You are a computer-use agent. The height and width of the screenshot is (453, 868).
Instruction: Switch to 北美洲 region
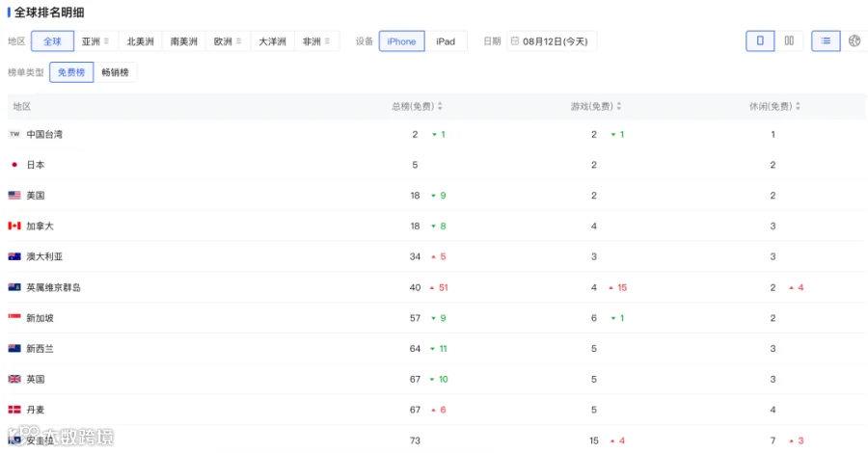[140, 41]
